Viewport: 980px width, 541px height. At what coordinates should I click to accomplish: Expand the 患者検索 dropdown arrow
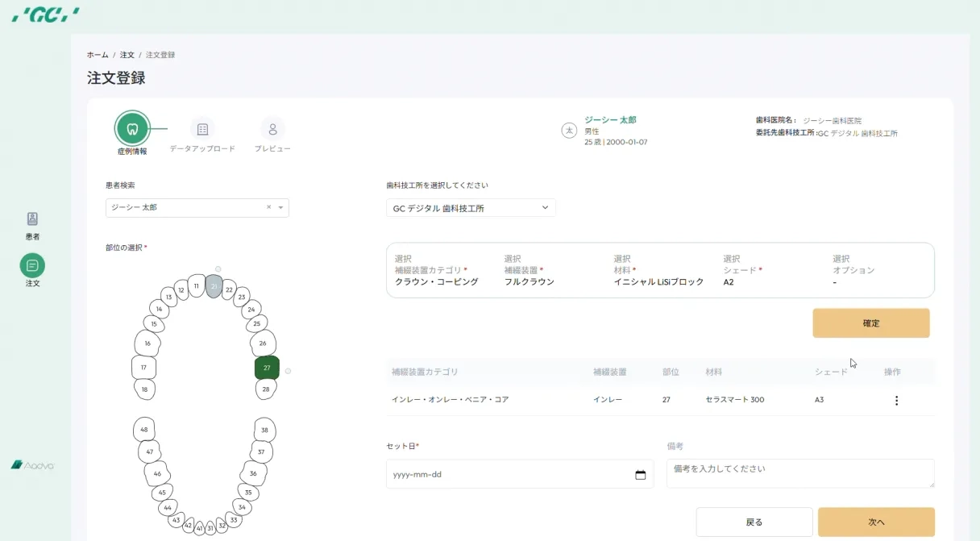coord(280,208)
